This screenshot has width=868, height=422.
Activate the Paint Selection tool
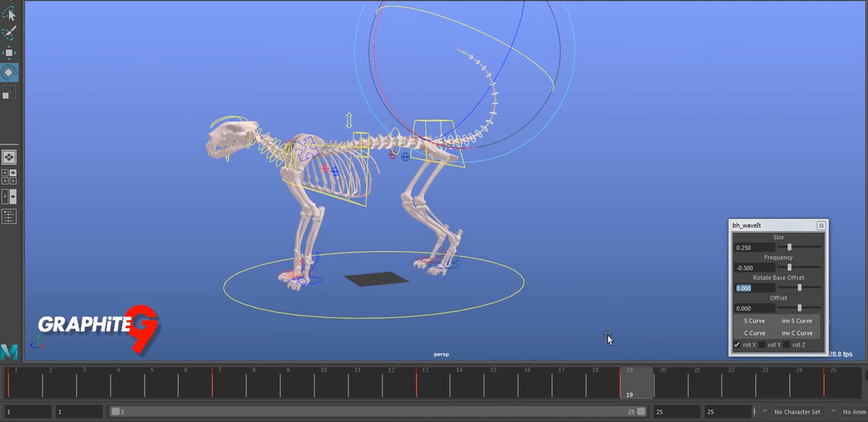(9, 33)
